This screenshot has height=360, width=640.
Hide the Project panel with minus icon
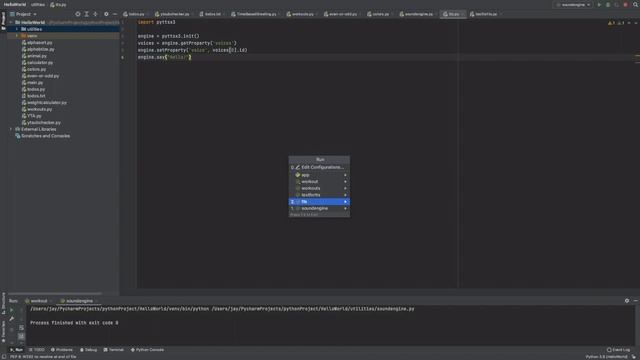click(x=115, y=14)
